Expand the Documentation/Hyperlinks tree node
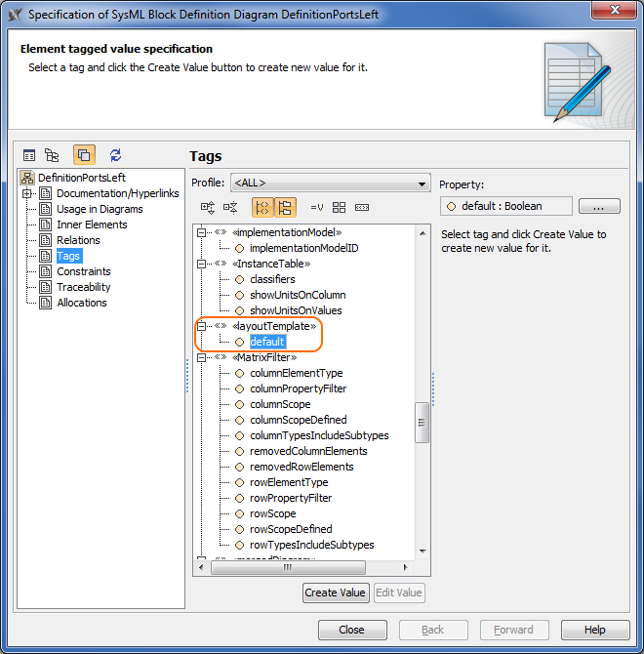 (x=27, y=193)
